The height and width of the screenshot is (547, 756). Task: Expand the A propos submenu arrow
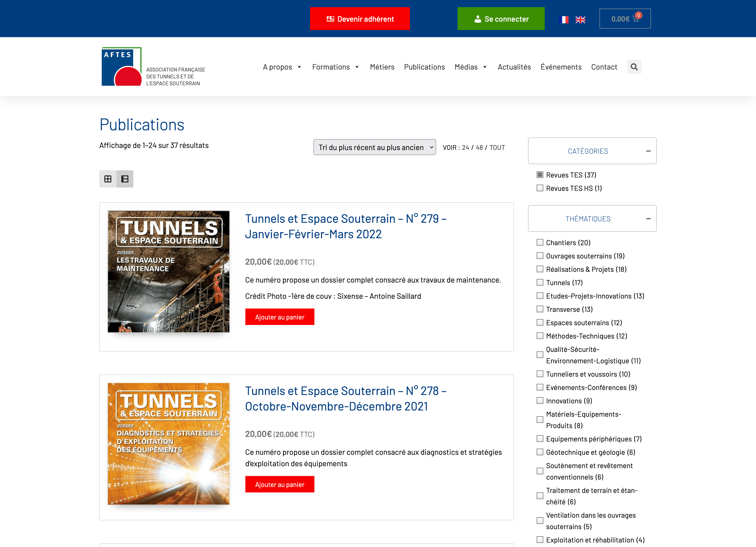point(299,67)
